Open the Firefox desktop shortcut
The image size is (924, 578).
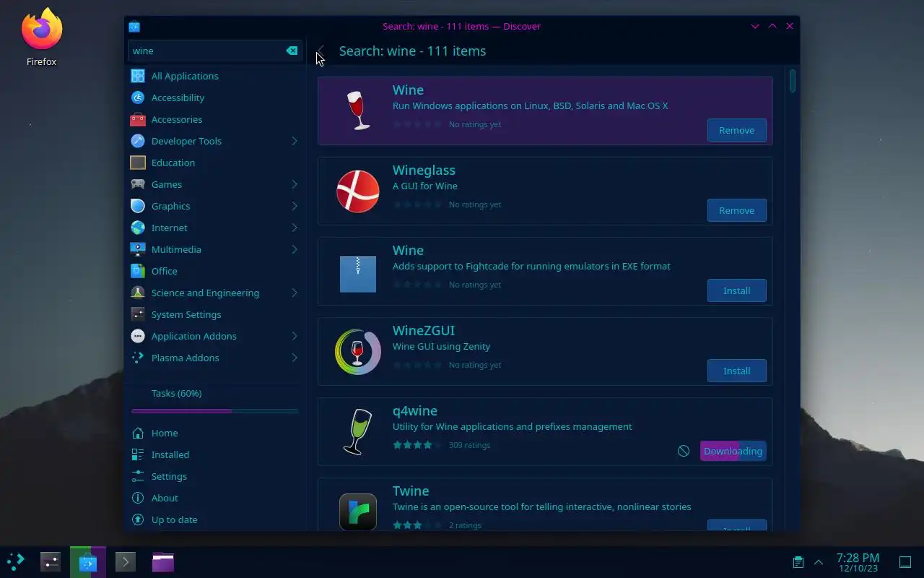pos(41,38)
